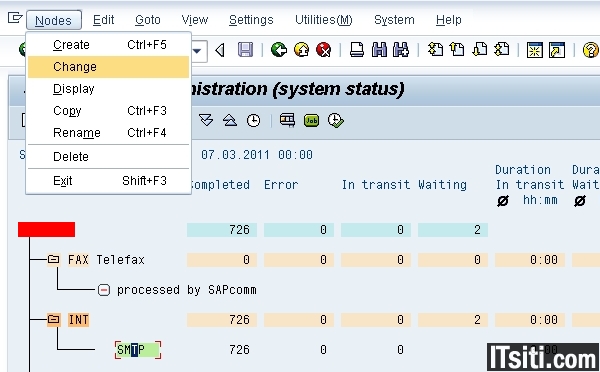Click the SMTP row Completed value 726
Viewport: 600px width, 372px height.
240,350
